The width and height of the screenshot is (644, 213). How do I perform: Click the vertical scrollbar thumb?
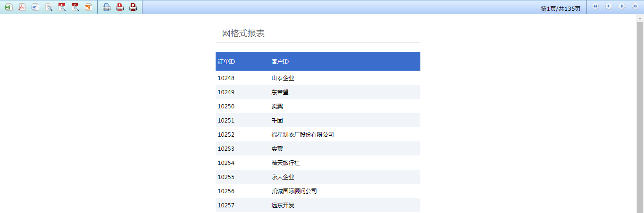click(640, 118)
